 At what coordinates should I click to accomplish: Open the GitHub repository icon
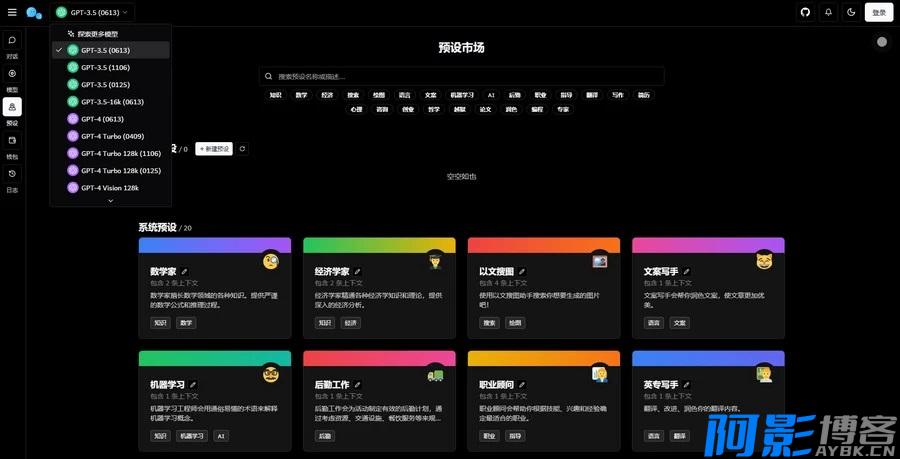click(805, 12)
